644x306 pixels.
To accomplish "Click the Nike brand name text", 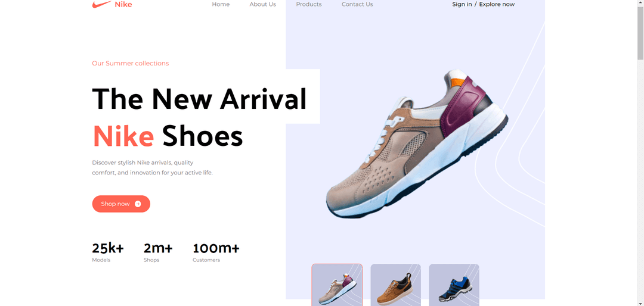I will pos(123,5).
